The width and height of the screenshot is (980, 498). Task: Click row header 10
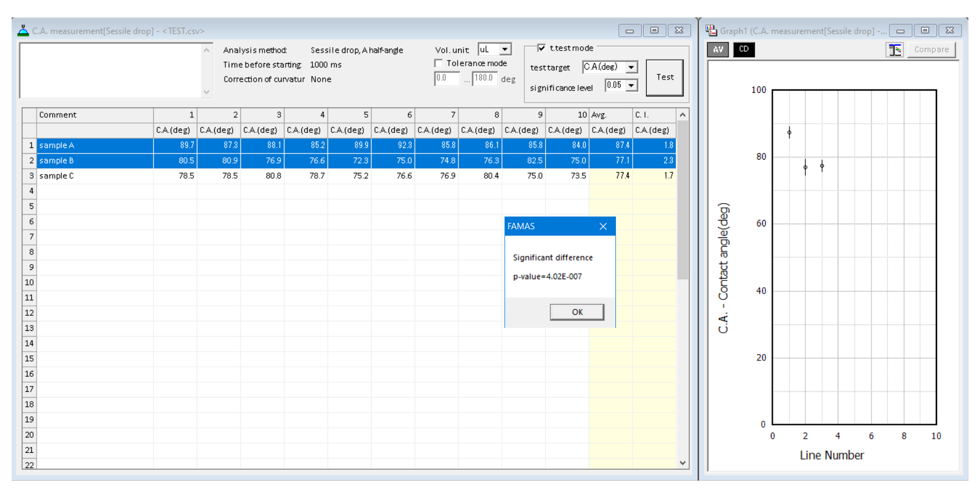tap(30, 283)
